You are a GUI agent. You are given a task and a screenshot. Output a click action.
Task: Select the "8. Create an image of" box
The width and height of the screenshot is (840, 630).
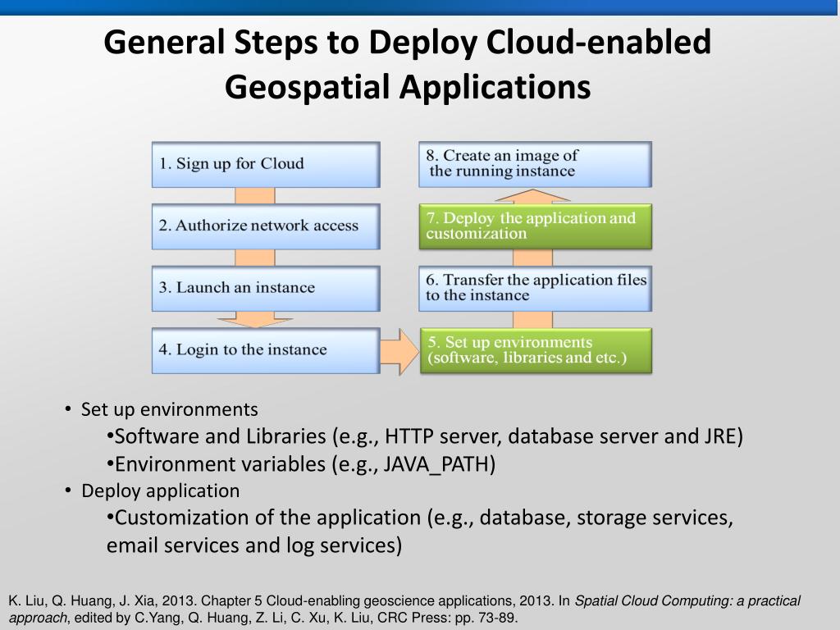pyautogui.click(x=535, y=164)
